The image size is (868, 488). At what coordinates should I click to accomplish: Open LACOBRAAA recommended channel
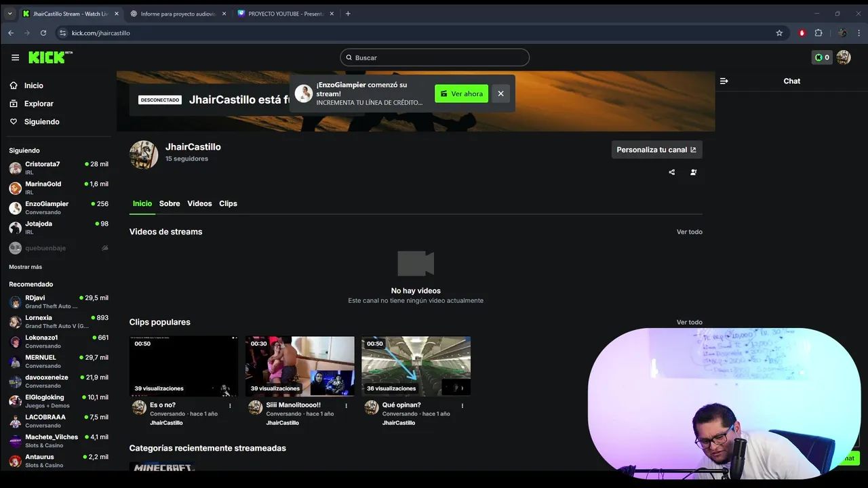[x=58, y=421]
